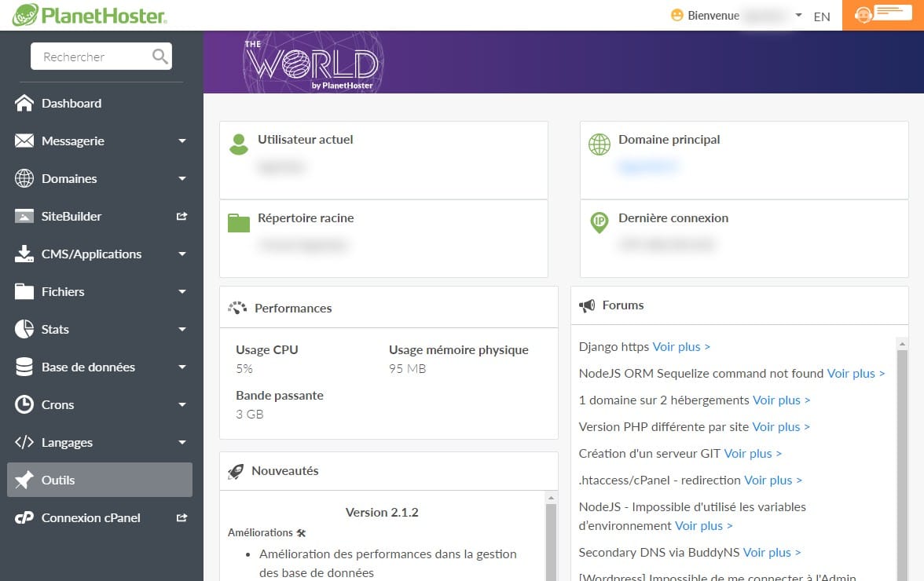Open the Bienvenue user account dropdown
924x581 pixels.
(x=739, y=16)
